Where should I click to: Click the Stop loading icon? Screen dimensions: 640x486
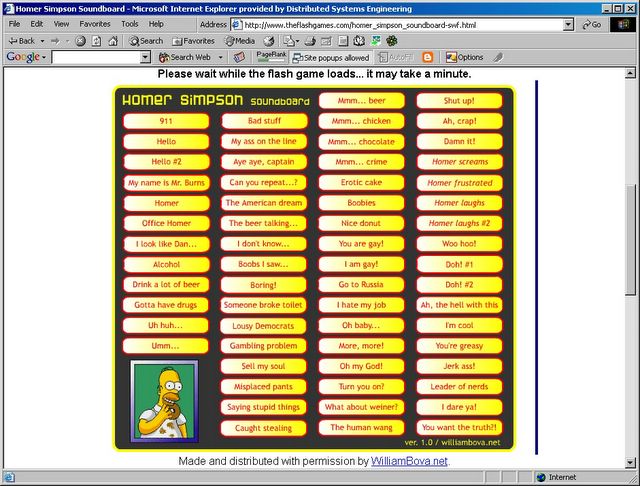pos(80,41)
